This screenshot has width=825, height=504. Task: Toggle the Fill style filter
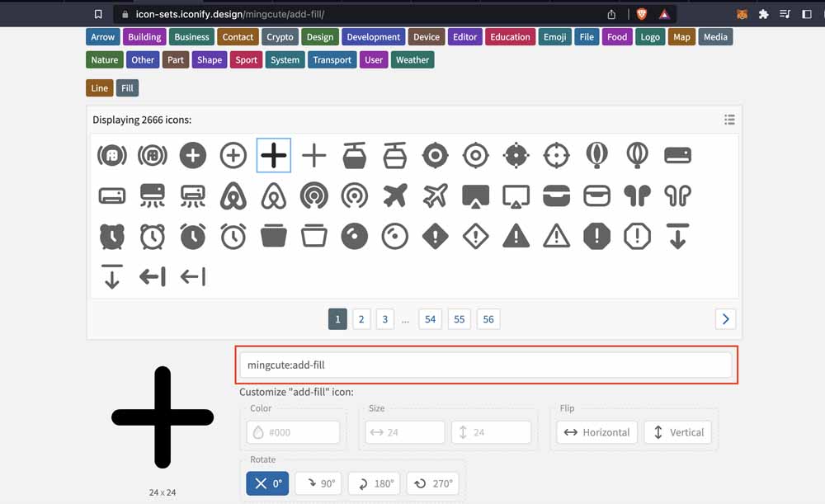[x=127, y=87]
